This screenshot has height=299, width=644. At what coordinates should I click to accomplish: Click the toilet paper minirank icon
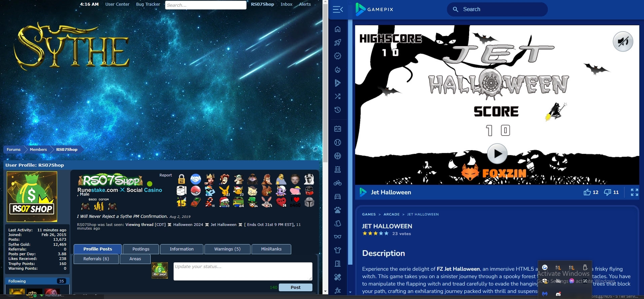pyautogui.click(x=182, y=191)
